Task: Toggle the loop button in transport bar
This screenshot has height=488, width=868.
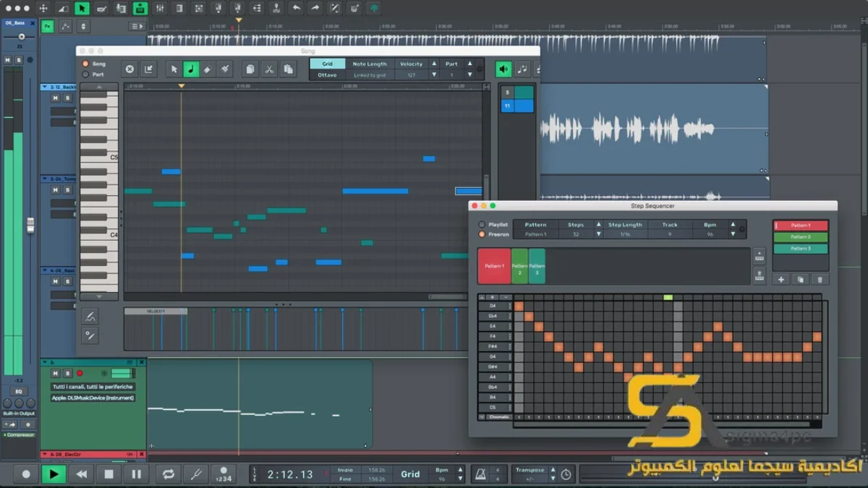Action: (x=168, y=474)
